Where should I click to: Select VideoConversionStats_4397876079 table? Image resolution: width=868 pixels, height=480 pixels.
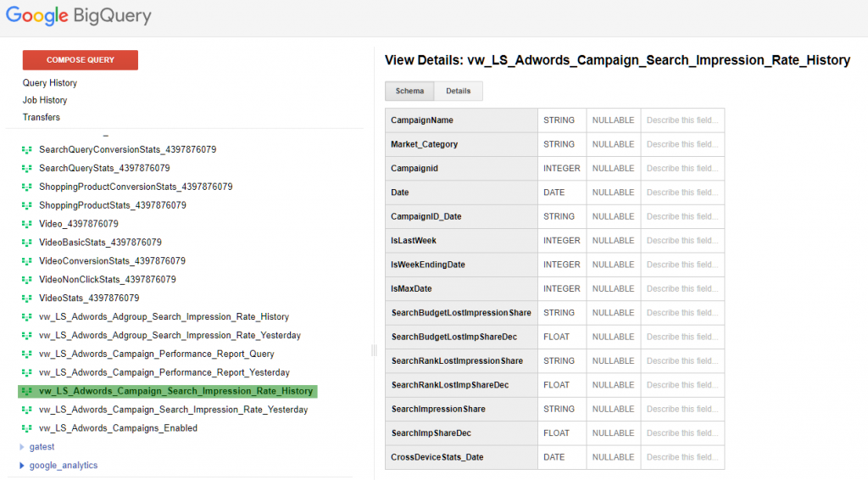[x=113, y=260]
